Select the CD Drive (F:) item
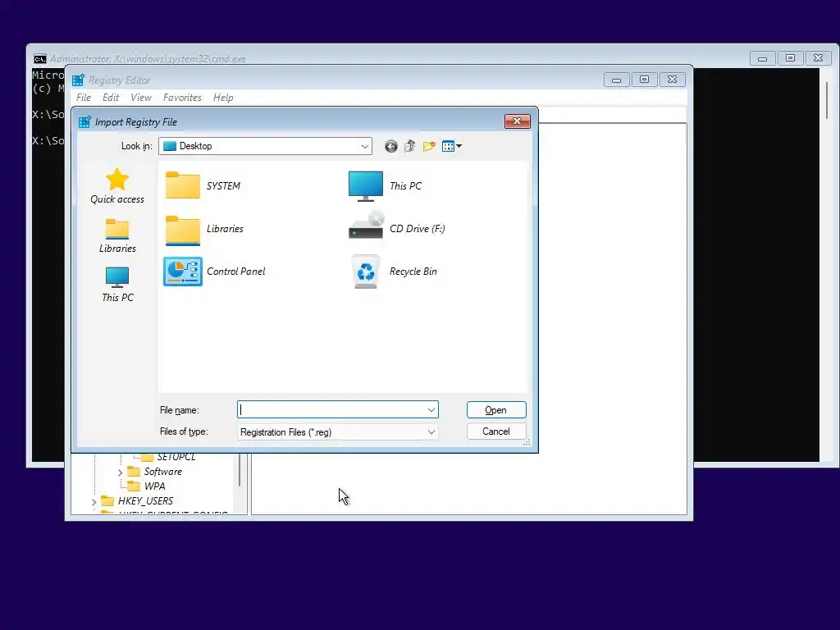840x630 pixels. tap(396, 226)
